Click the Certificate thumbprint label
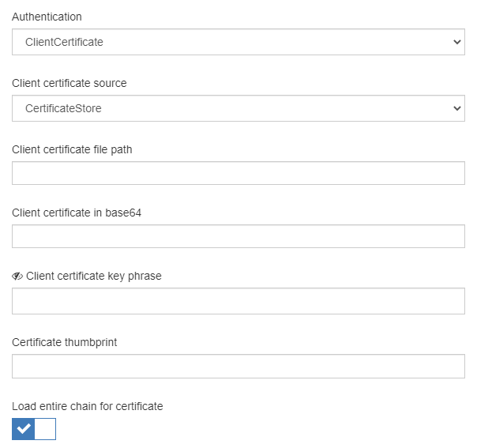The image size is (477, 448). (65, 342)
